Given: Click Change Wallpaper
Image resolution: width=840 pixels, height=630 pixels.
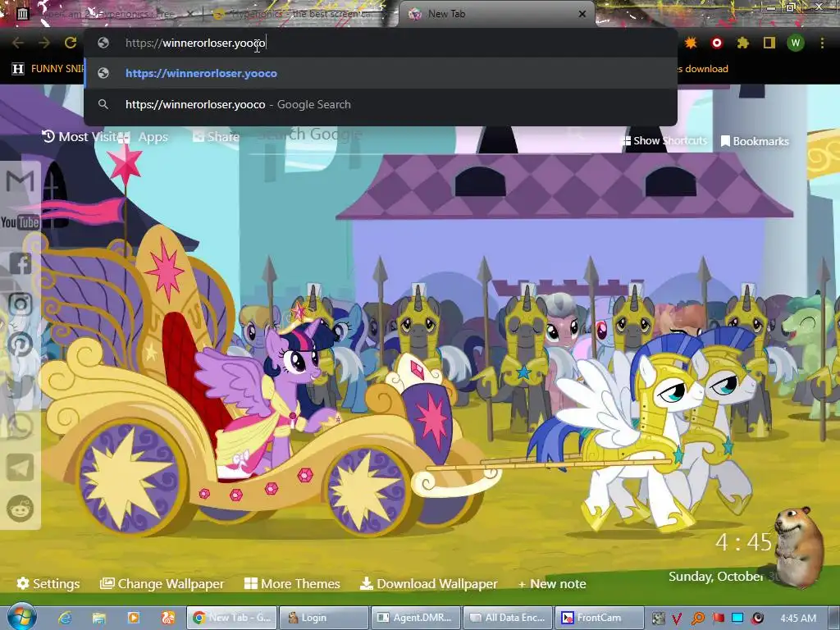Looking at the screenshot, I should click(x=162, y=583).
